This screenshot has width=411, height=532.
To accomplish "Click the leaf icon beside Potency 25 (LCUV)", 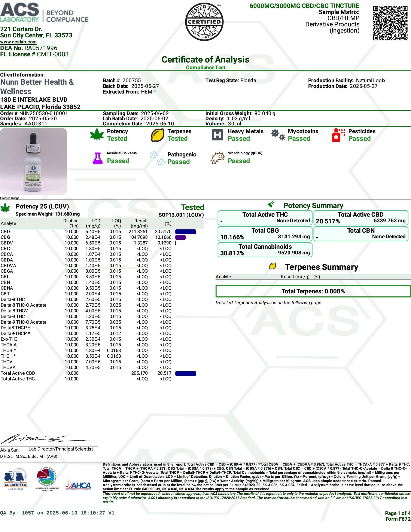I will click(5, 208).
